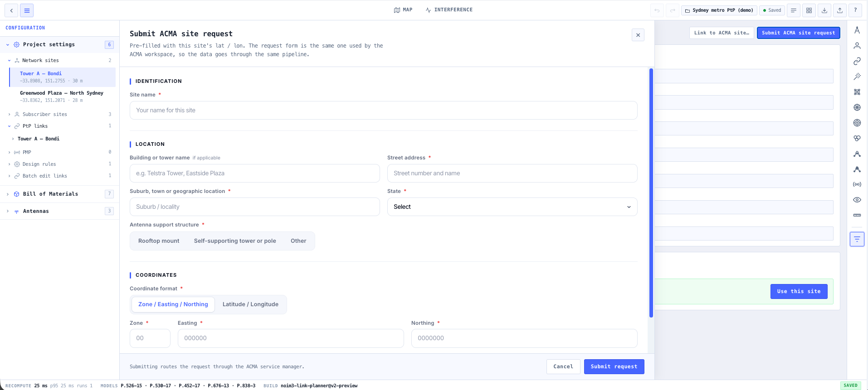868x390 pixels.
Task: Expand the Design rules tree group
Action: (x=9, y=164)
